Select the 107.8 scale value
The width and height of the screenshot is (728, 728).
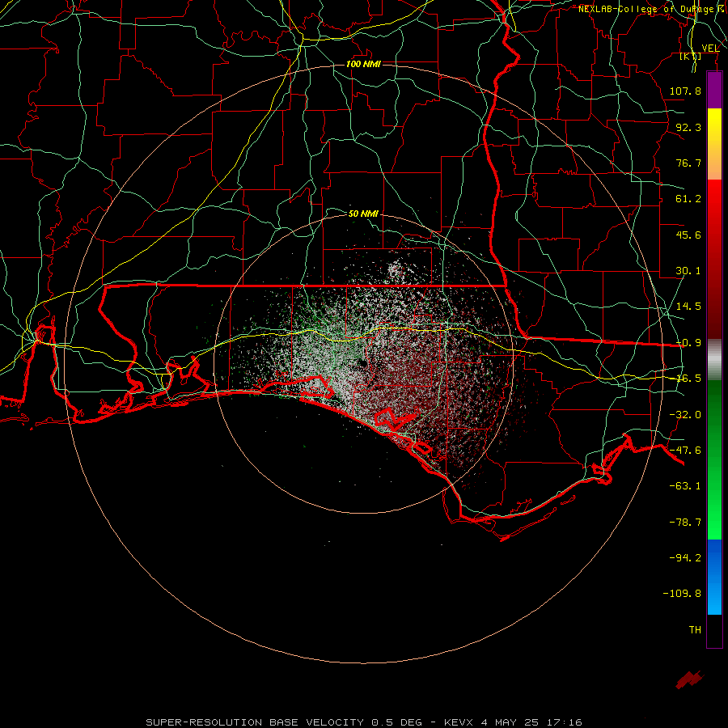coord(685,91)
